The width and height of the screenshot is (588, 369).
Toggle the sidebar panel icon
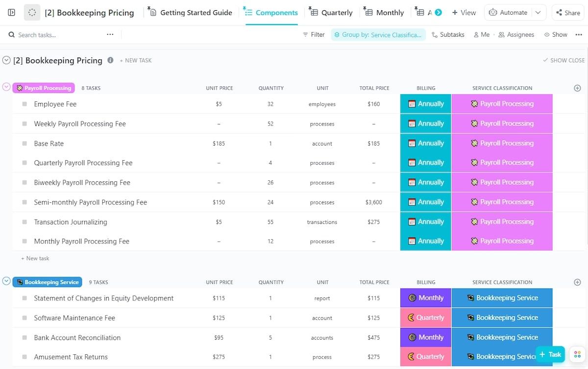(x=12, y=12)
